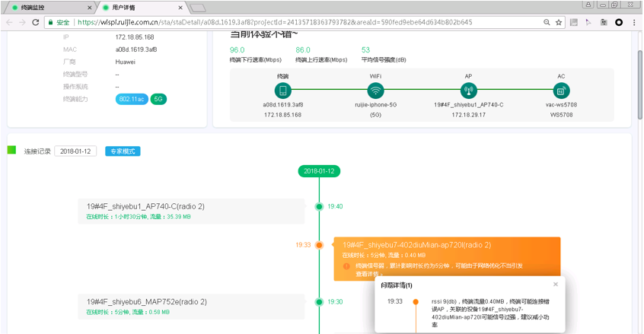Close the 问题详情 popup
644x334 pixels.
(x=555, y=285)
